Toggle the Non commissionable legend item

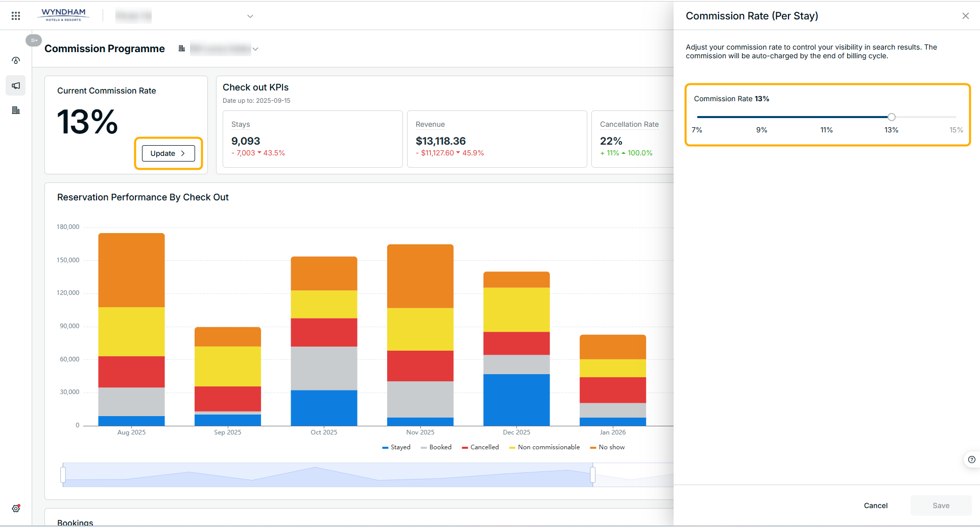544,447
